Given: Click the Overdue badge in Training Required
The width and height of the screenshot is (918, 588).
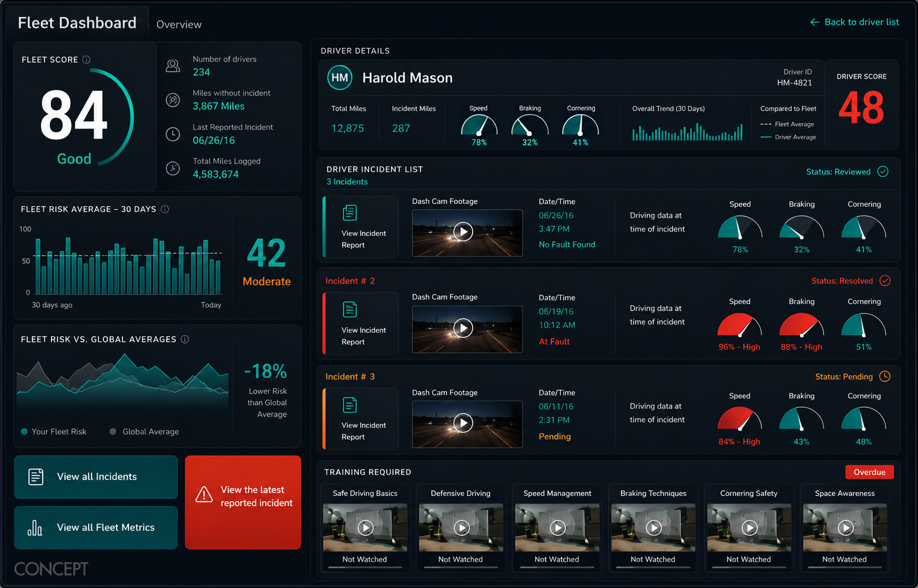Looking at the screenshot, I should click(x=869, y=472).
